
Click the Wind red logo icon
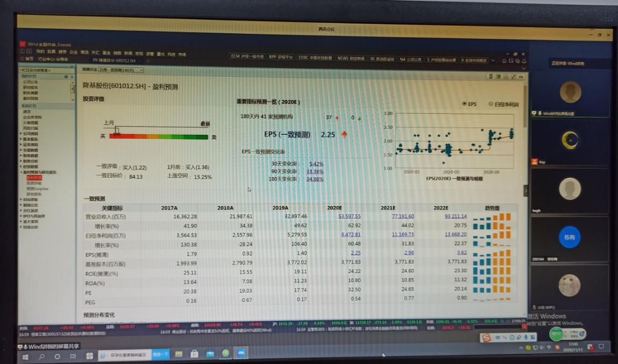pyautogui.click(x=23, y=44)
